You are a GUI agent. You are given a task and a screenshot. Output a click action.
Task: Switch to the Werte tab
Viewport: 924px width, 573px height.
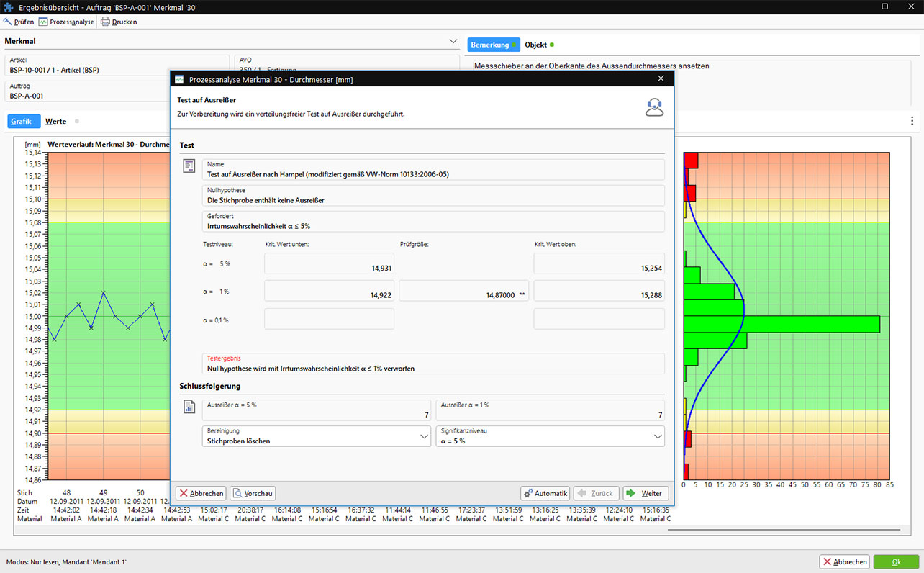point(55,122)
